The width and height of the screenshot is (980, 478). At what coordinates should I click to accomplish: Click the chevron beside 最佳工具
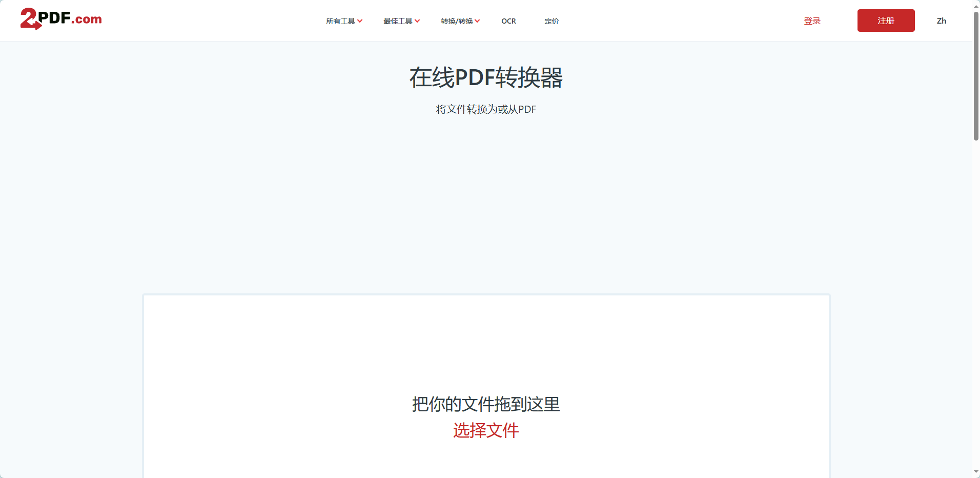click(x=418, y=21)
